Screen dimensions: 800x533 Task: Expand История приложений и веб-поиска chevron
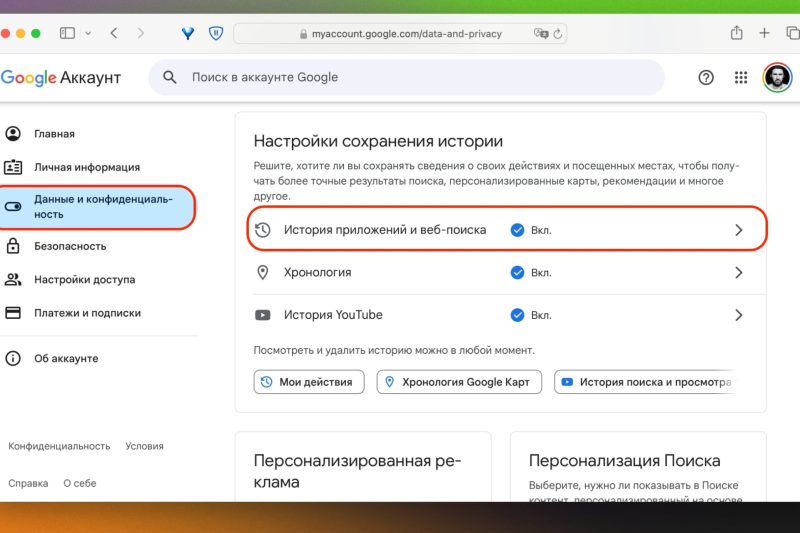pyautogui.click(x=739, y=230)
